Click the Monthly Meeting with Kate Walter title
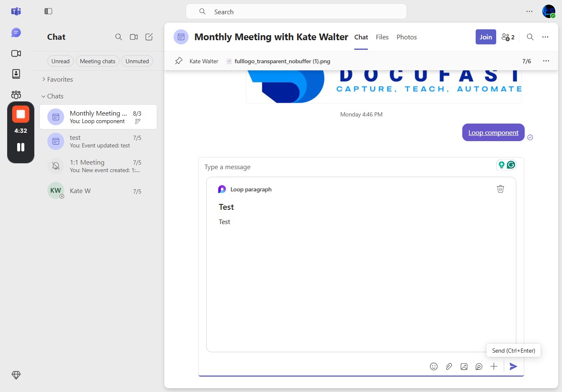Image resolution: width=562 pixels, height=392 pixels. tap(271, 37)
